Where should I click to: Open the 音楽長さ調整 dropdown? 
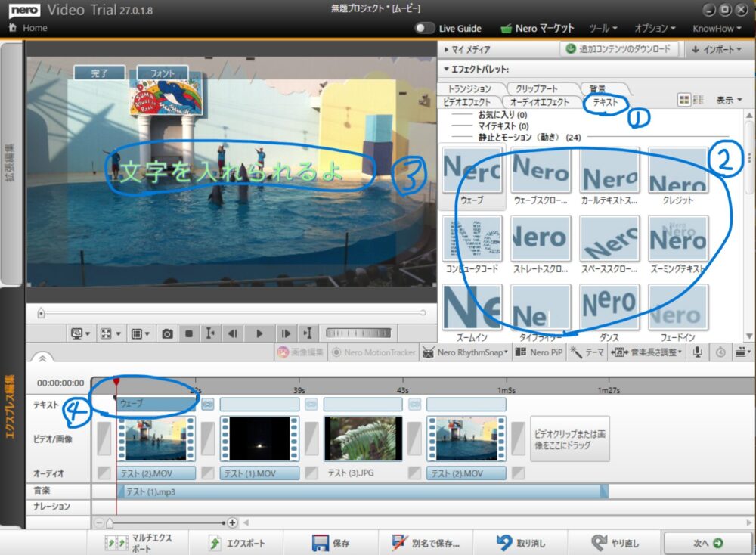[646, 352]
